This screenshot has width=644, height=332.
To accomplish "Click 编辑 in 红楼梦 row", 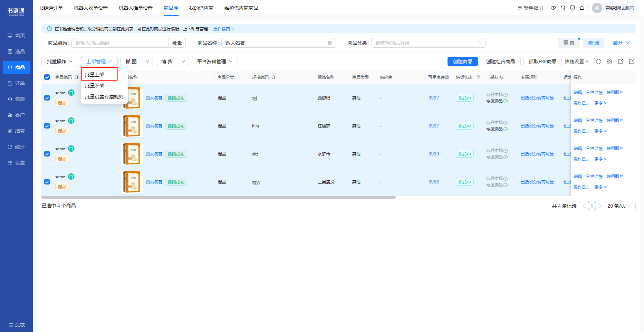I will pyautogui.click(x=578, y=120).
